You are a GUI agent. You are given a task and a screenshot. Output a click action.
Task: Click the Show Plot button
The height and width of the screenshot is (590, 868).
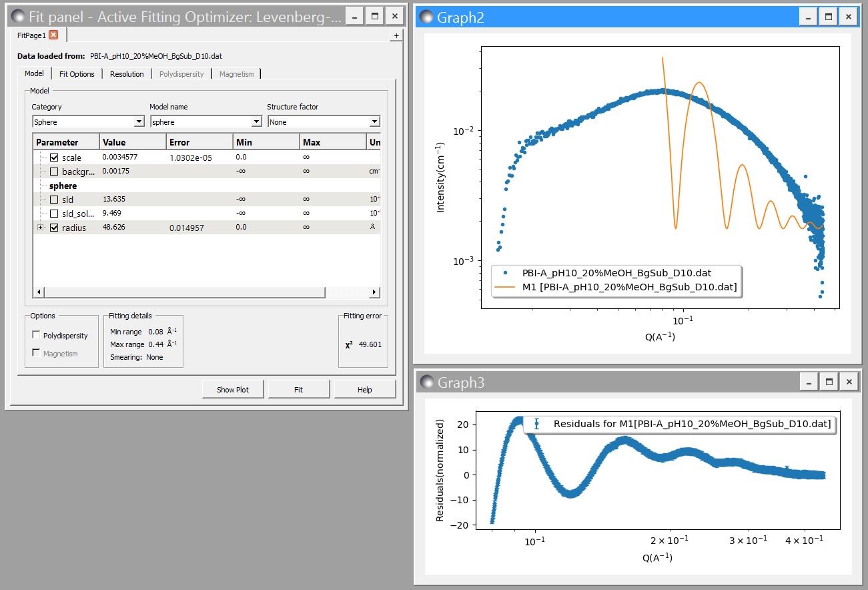233,389
